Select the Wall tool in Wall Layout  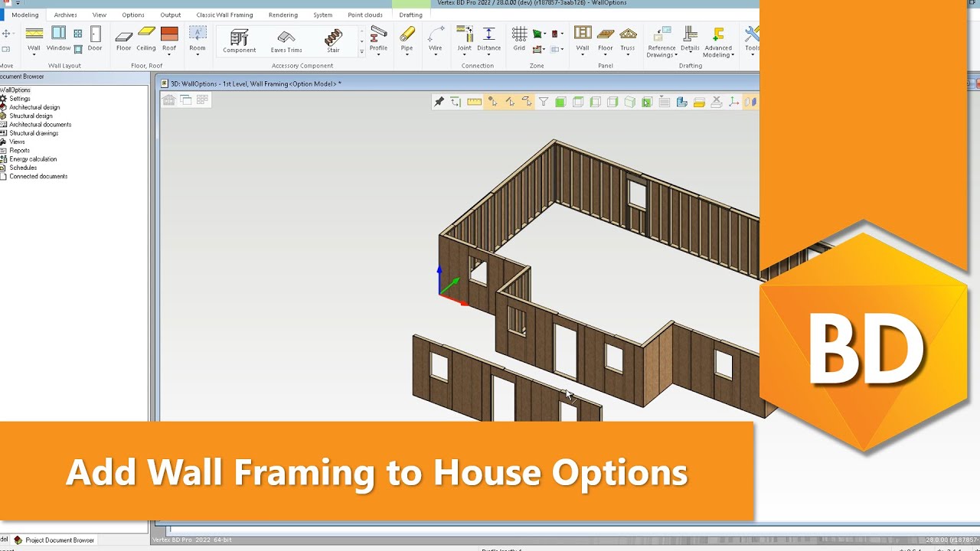[34, 38]
